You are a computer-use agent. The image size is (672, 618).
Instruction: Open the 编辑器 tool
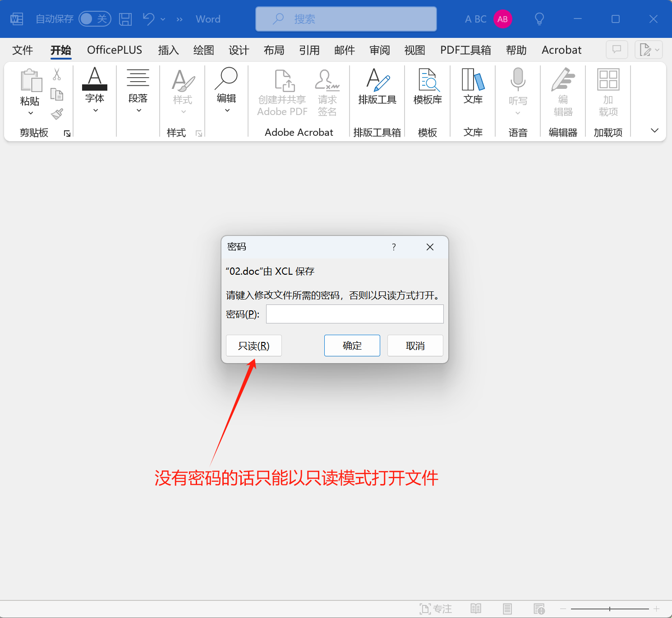563,90
